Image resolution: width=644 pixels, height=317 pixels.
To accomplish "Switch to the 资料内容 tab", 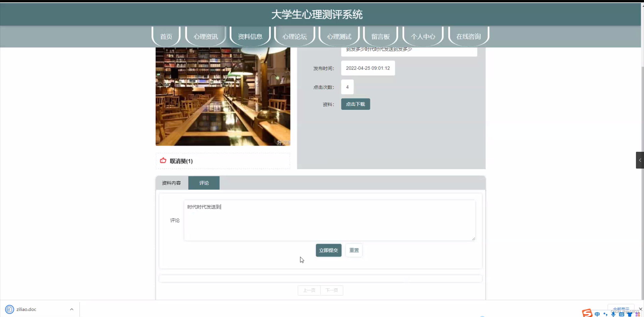I will 171,183.
